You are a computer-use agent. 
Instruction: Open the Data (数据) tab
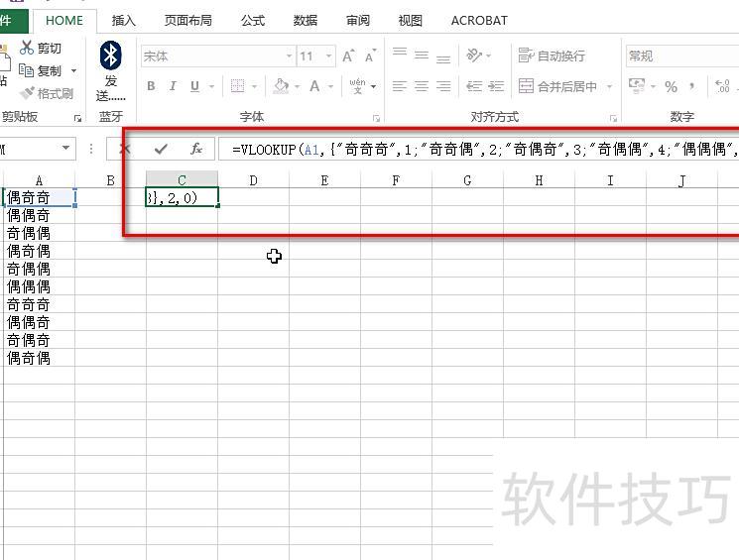[306, 21]
